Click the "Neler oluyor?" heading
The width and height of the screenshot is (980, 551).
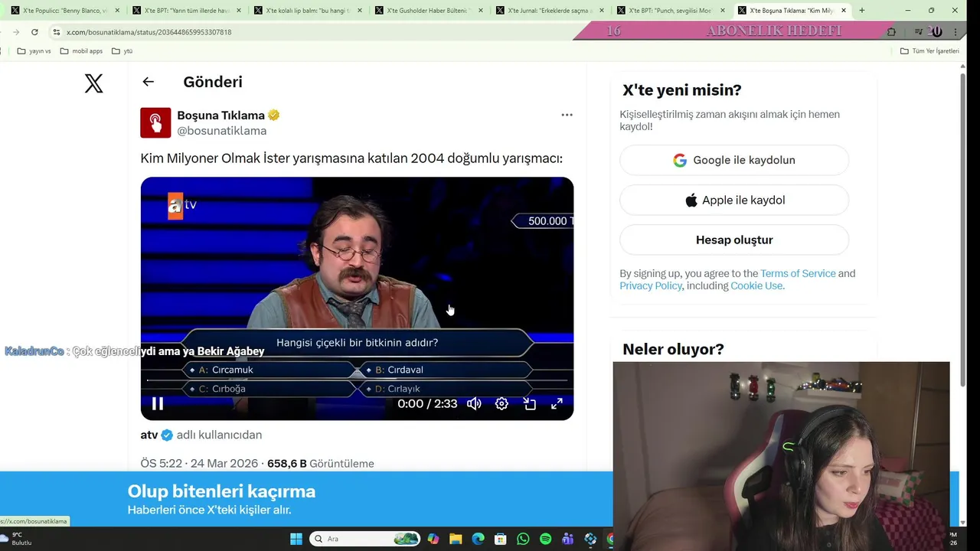[x=673, y=349]
